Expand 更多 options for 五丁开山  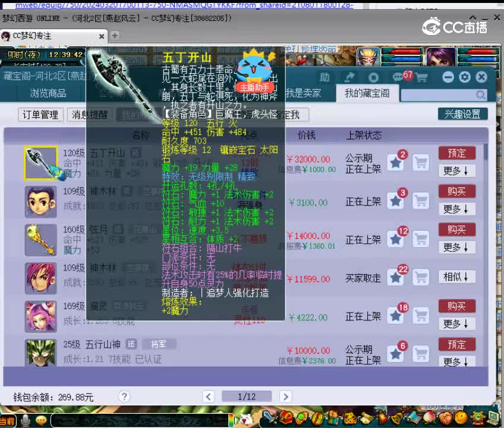point(456,171)
